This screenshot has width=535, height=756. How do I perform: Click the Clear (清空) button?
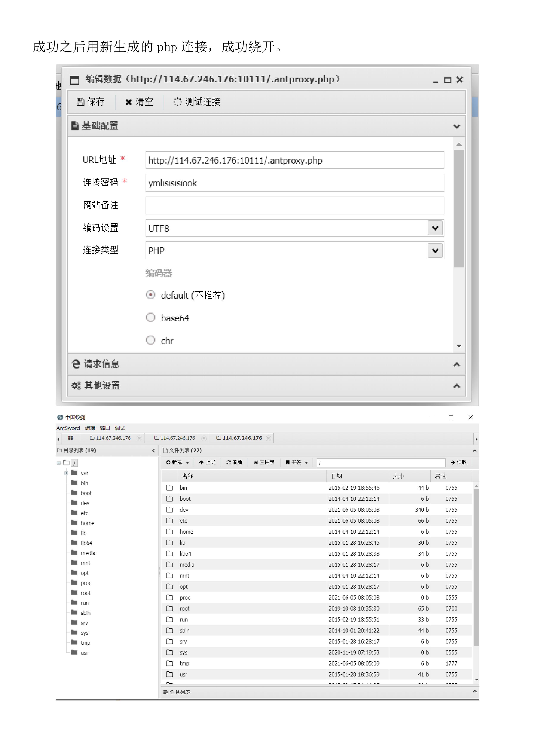pos(139,102)
